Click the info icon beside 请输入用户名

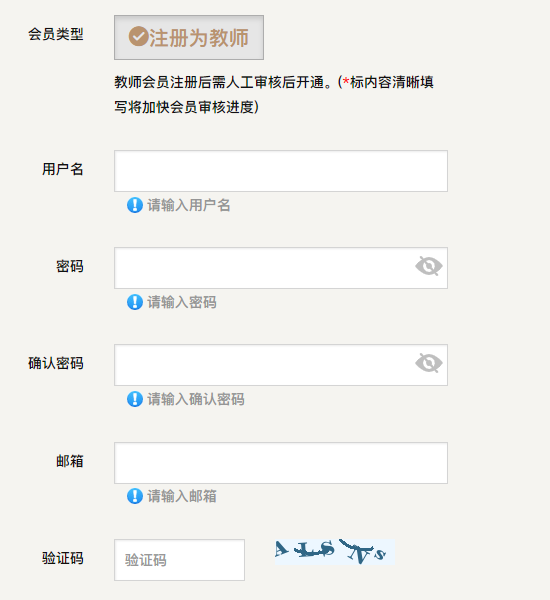pos(135,205)
